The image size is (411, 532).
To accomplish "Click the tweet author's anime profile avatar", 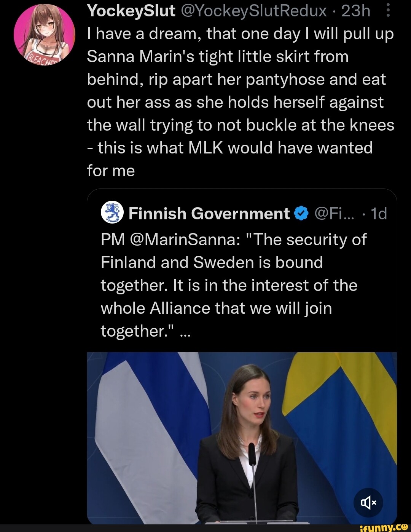I will click(x=44, y=35).
